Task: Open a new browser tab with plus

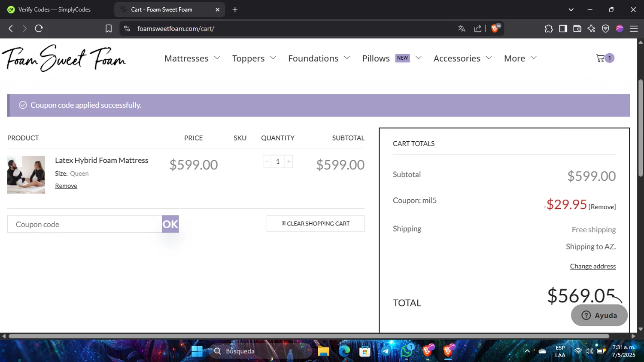Action: tap(235, 9)
